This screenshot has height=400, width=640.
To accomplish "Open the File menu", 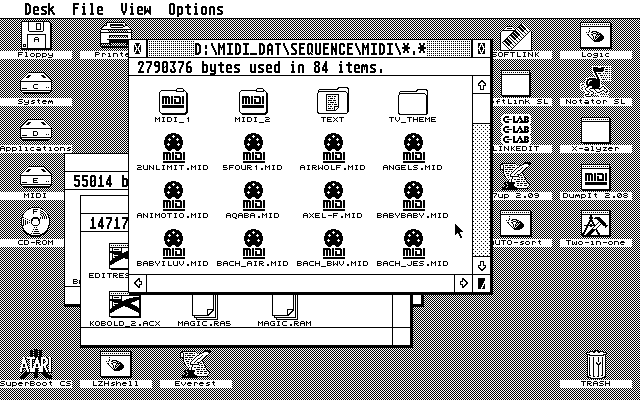I will (88, 9).
